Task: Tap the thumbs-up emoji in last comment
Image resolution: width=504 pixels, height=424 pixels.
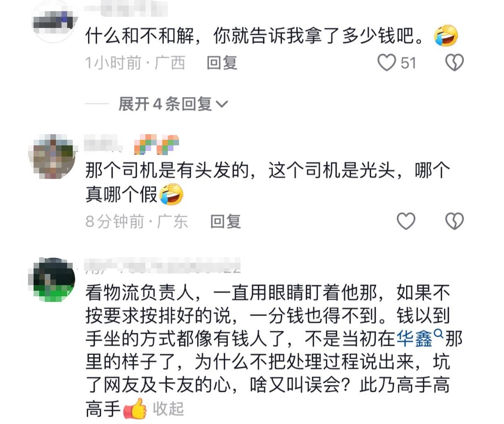Action: click(x=135, y=409)
